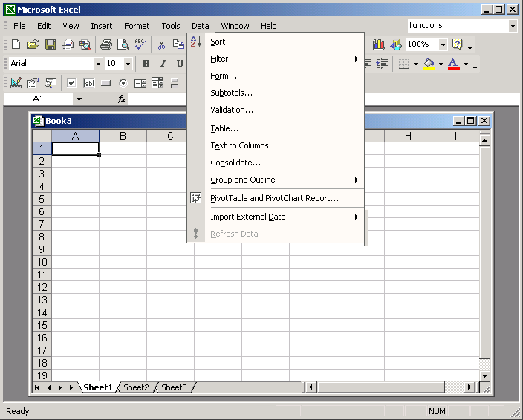Select the Text Box abl control tool

coord(88,82)
